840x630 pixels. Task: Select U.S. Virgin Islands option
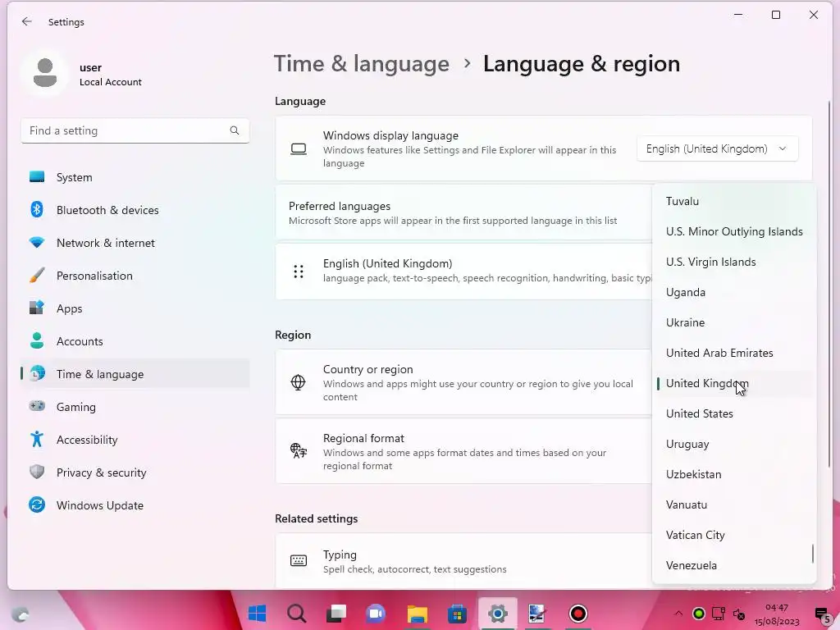[734, 262]
